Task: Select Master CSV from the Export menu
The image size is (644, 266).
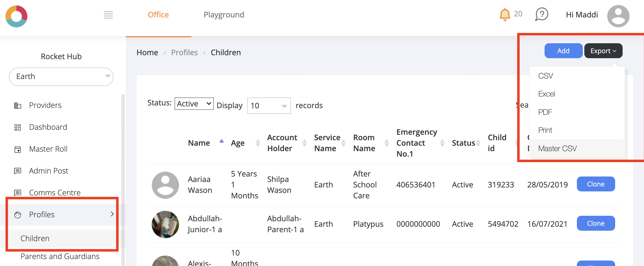Action: [557, 148]
